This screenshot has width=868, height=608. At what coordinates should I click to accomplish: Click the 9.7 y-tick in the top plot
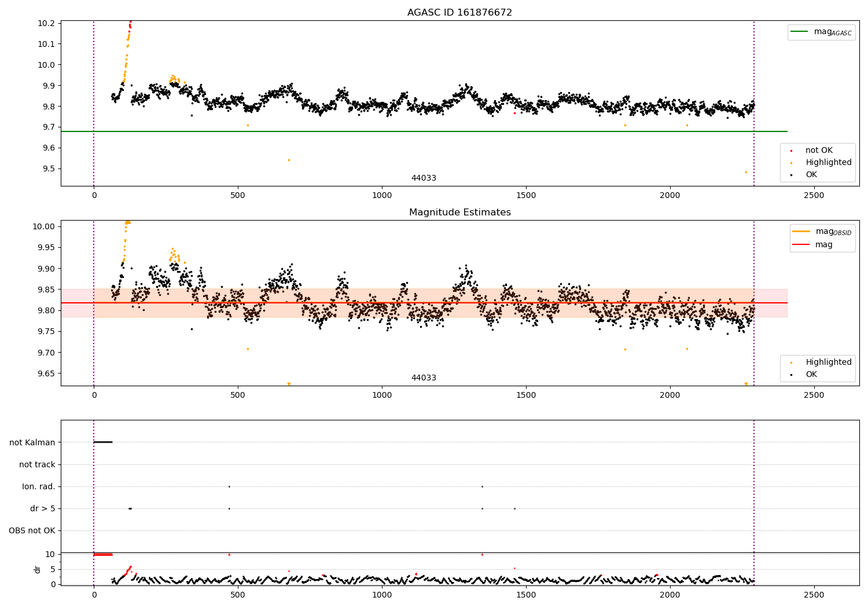point(49,127)
